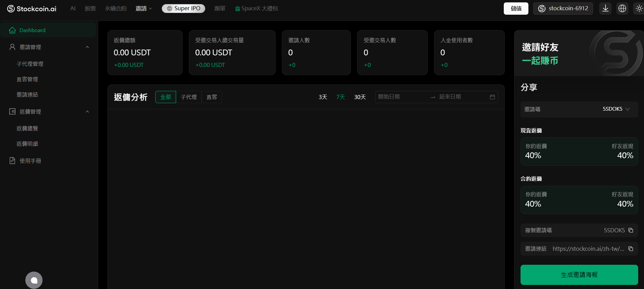This screenshot has width=644, height=289.
Task: Open 返傭明細 in sidebar
Action: [27, 144]
